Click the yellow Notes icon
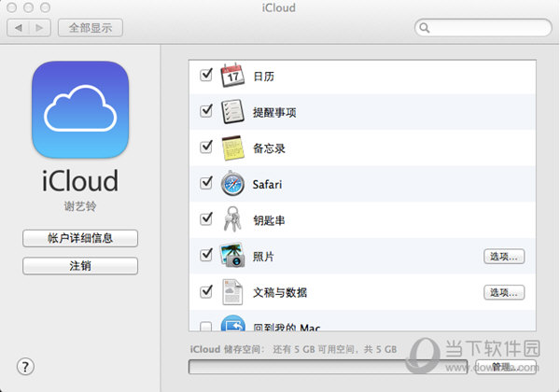 tap(232, 147)
